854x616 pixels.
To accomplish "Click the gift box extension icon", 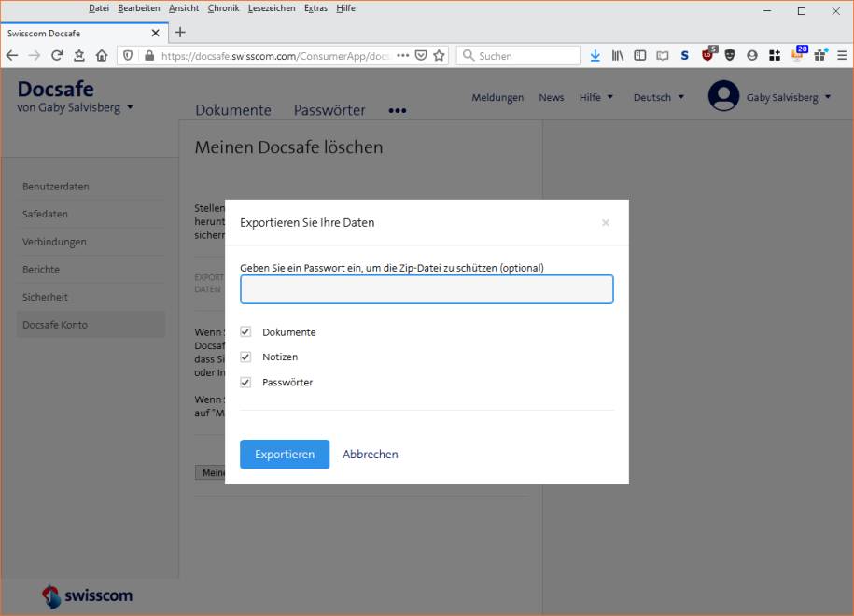I will (x=820, y=55).
